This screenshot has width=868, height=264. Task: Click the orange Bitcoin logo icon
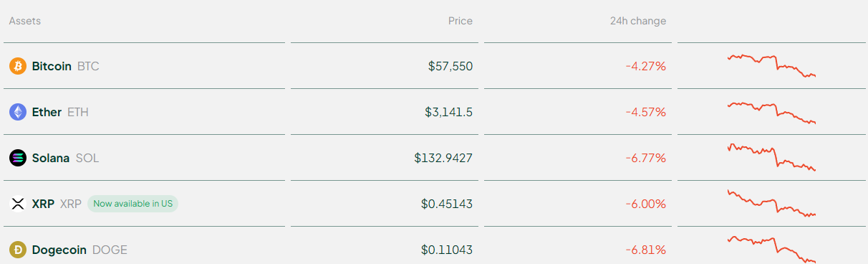(18, 66)
